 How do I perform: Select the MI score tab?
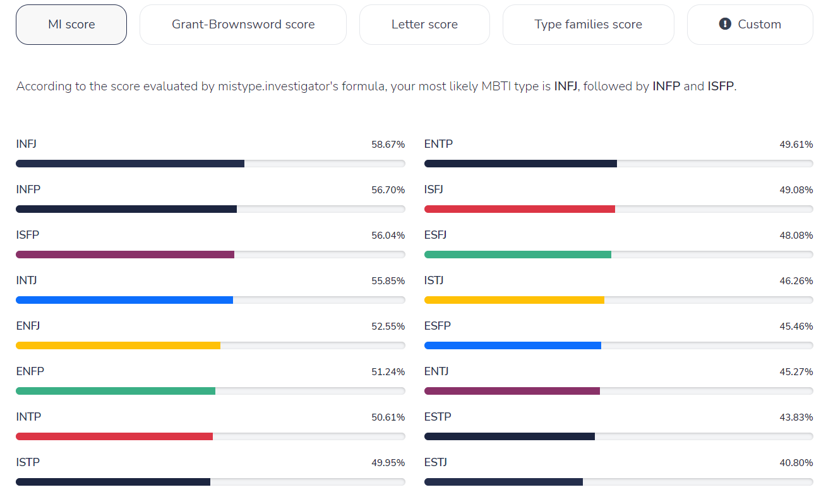coord(71,25)
